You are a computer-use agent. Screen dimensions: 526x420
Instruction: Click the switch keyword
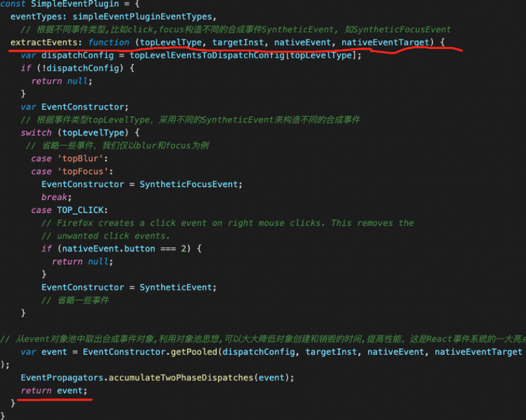pos(36,133)
